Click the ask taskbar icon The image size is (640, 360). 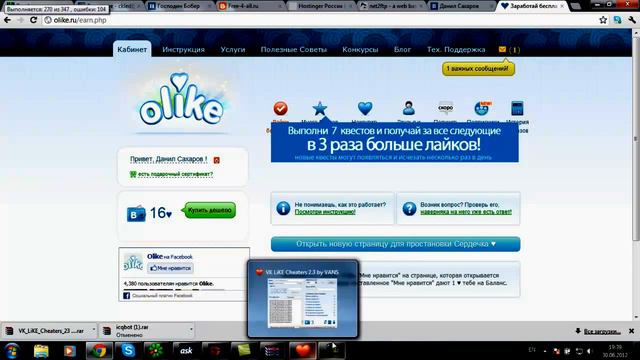point(186,351)
